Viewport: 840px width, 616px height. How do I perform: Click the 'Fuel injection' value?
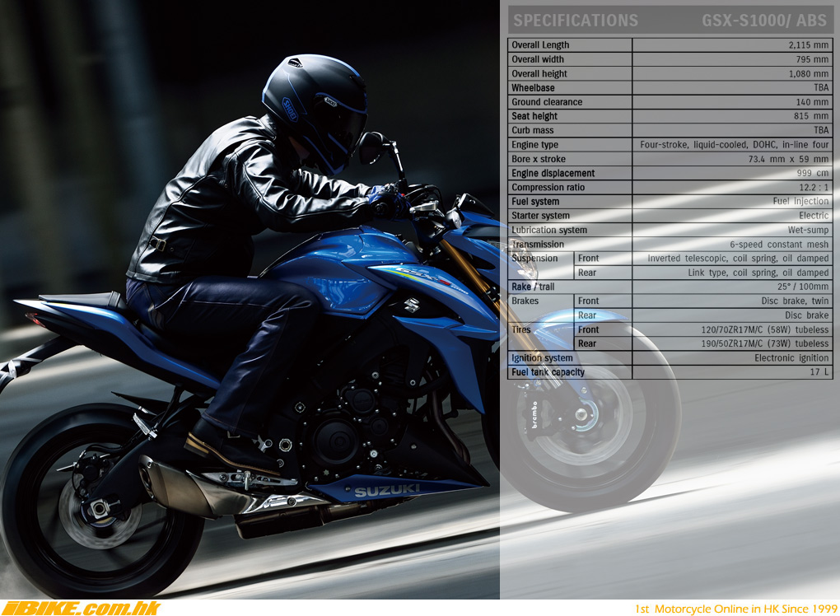pos(801,202)
